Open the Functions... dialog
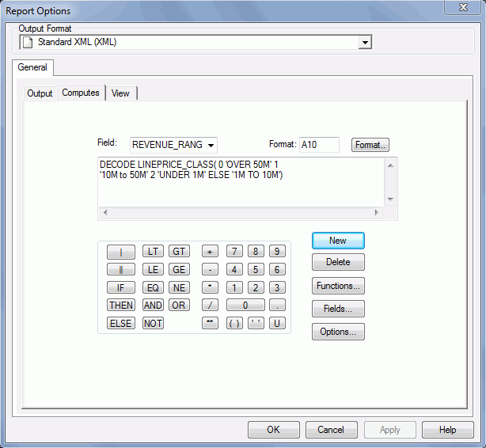 (338, 286)
